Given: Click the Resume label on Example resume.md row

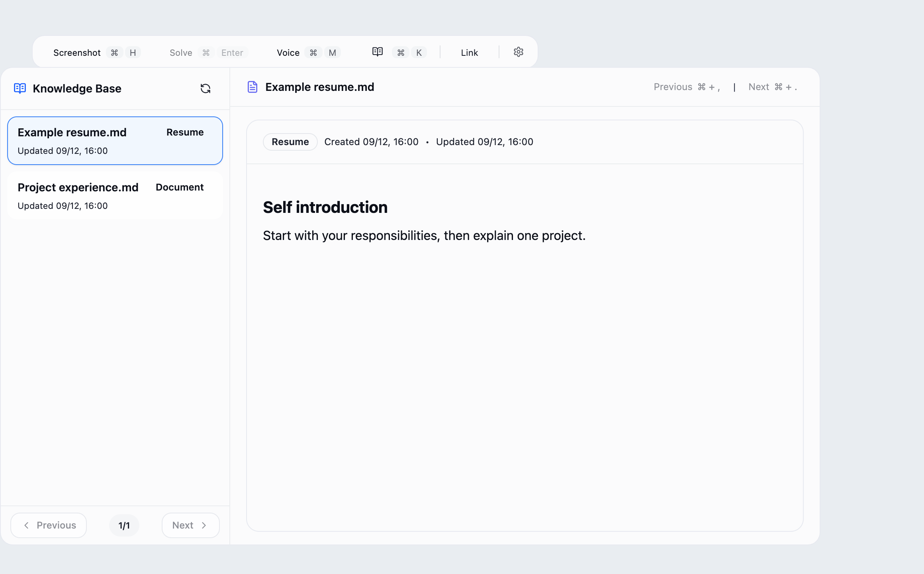Looking at the screenshot, I should (185, 132).
